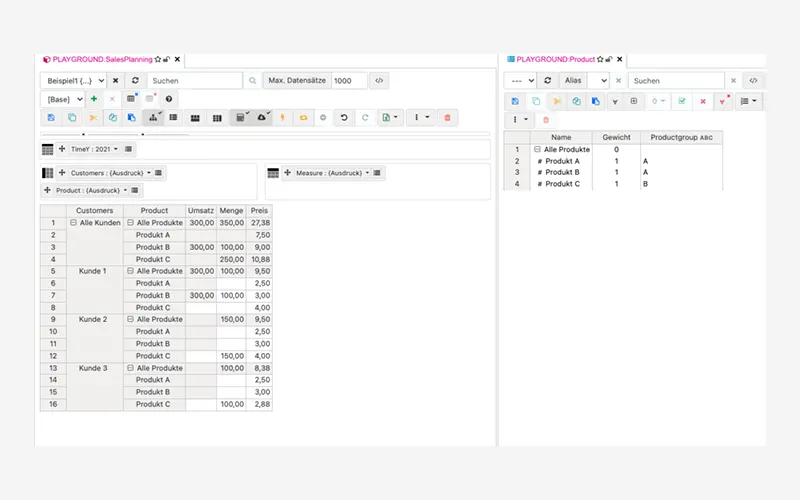Collapse Alle Produkte node in Product panel
The height and width of the screenshot is (500, 800).
point(538,149)
